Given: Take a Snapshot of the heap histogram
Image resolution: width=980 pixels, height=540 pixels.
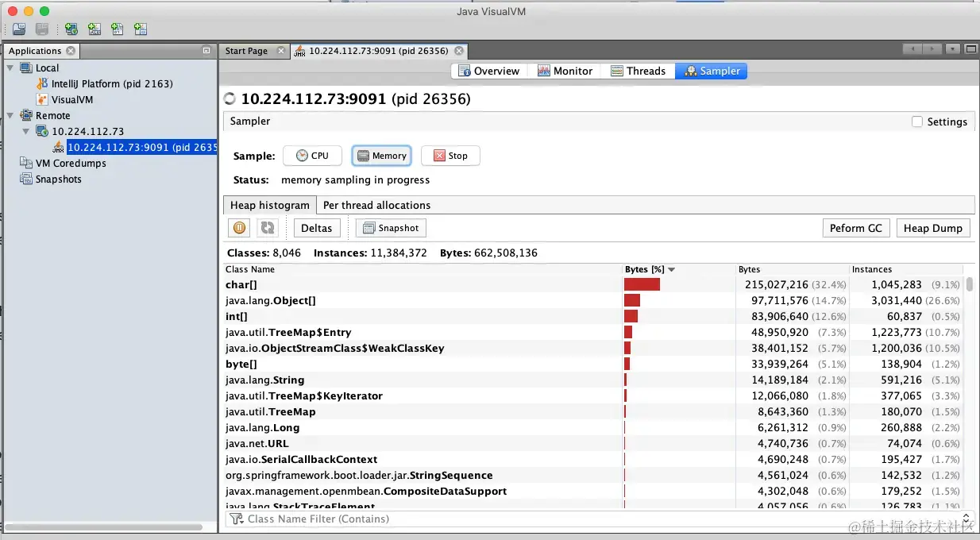Looking at the screenshot, I should [391, 228].
